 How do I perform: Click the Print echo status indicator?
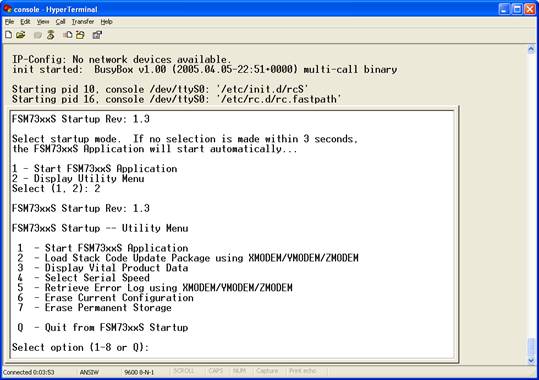point(302,371)
